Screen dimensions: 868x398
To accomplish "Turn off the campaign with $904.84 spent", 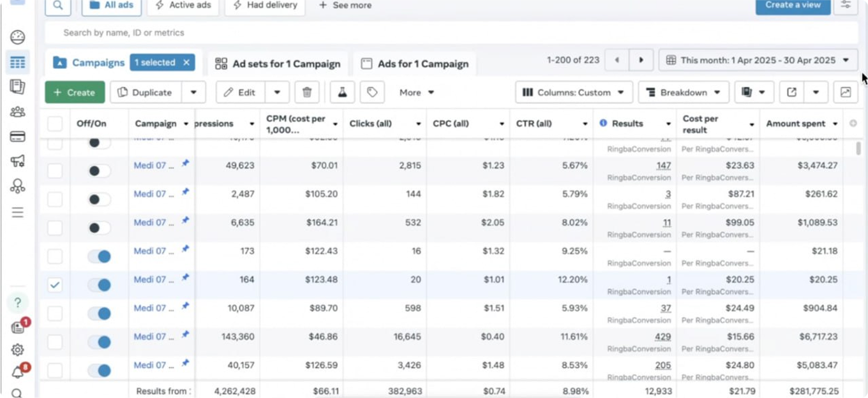I will pos(99,313).
